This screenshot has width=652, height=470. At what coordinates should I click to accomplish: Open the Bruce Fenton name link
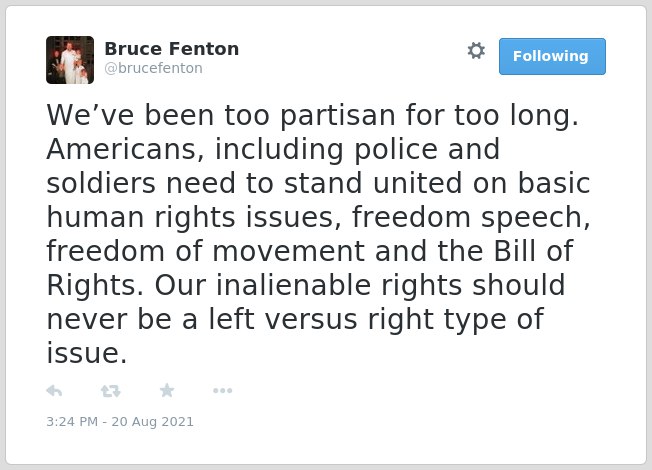(172, 49)
